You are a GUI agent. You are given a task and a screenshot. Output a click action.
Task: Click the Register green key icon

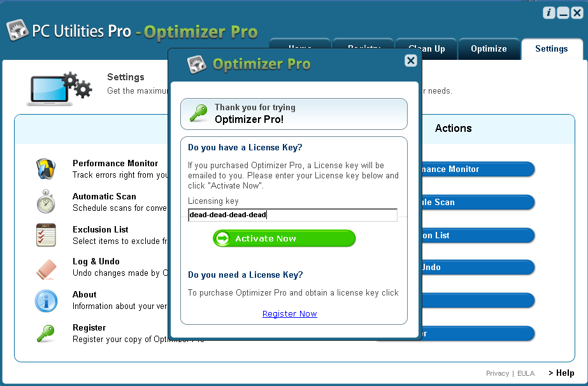[x=46, y=333]
